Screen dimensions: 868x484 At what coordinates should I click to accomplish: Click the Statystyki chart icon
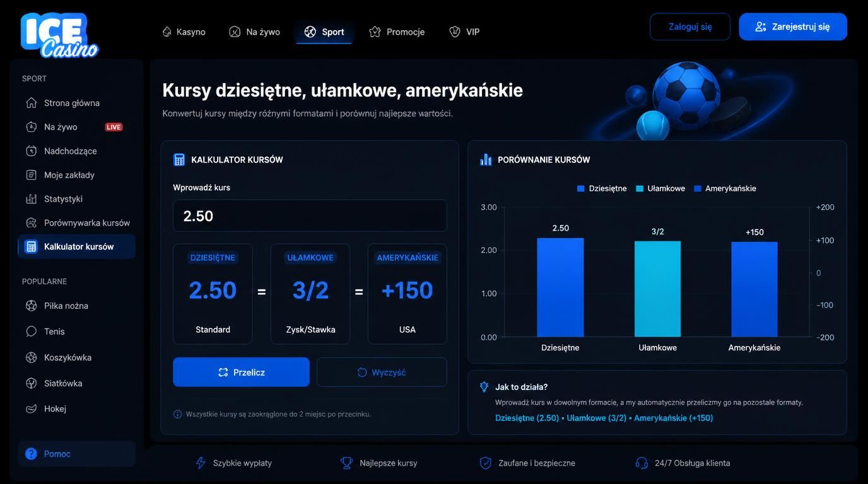pos(31,199)
